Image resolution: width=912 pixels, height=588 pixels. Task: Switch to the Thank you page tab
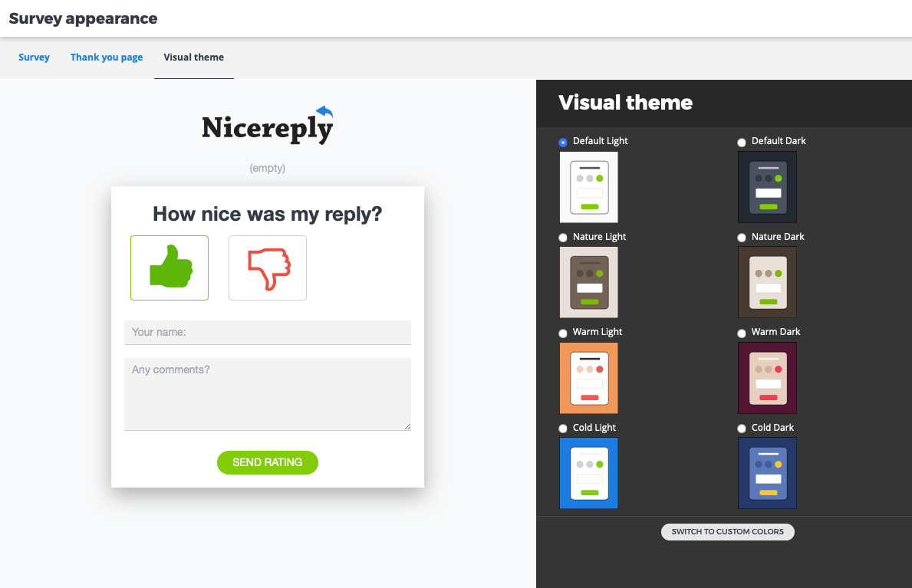pyautogui.click(x=107, y=57)
